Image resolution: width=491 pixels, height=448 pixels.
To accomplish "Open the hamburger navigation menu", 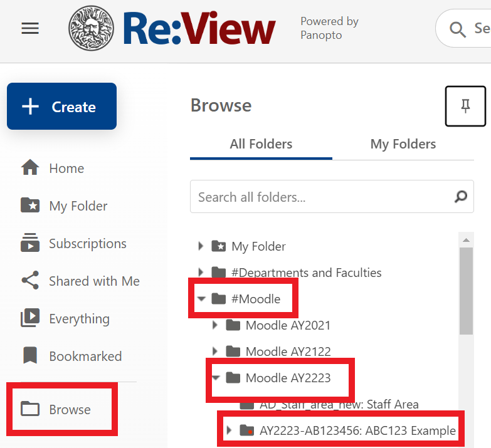I will 30,28.
